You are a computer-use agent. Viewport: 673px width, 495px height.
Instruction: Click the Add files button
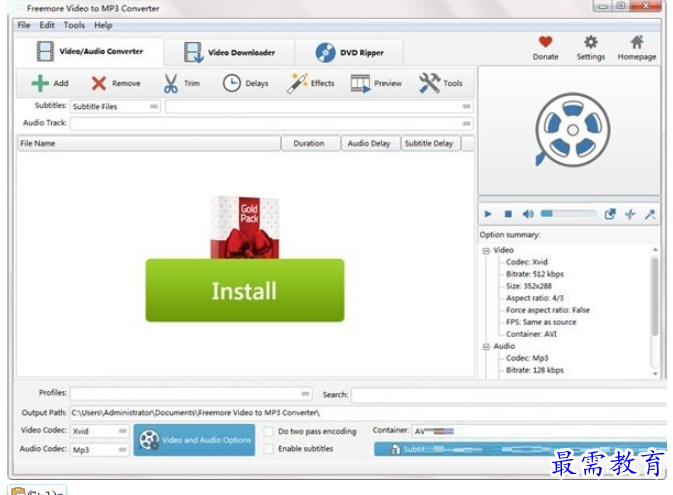click(50, 83)
